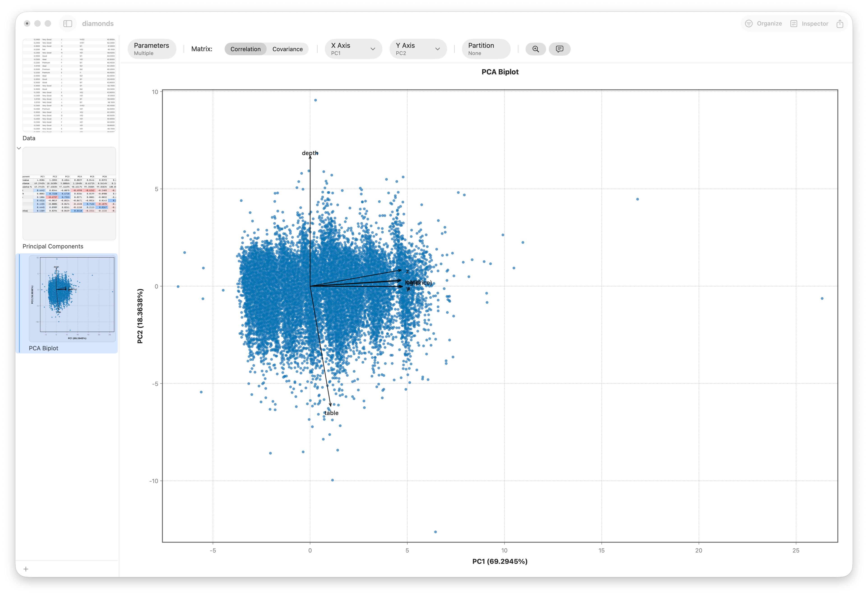The height and width of the screenshot is (596, 868).
Task: Click the Matrix: label
Action: 202,49
